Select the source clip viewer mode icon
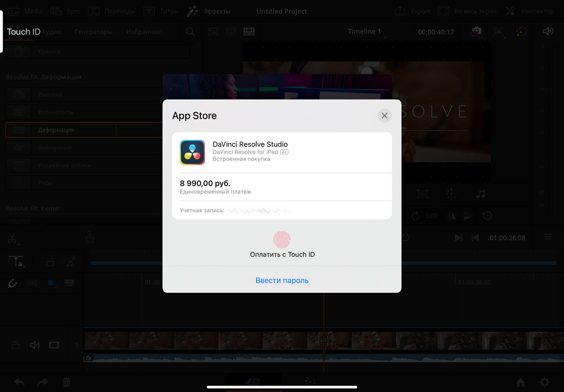The width and height of the screenshot is (564, 392). (x=213, y=31)
